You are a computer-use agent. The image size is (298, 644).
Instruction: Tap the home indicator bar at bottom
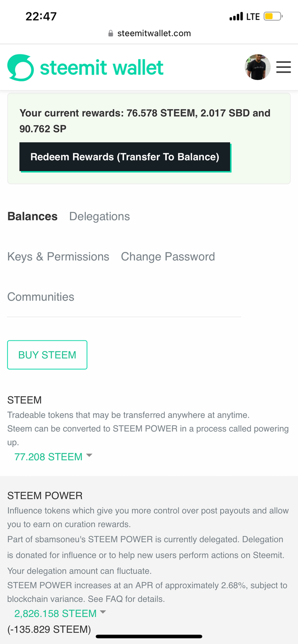point(149,637)
